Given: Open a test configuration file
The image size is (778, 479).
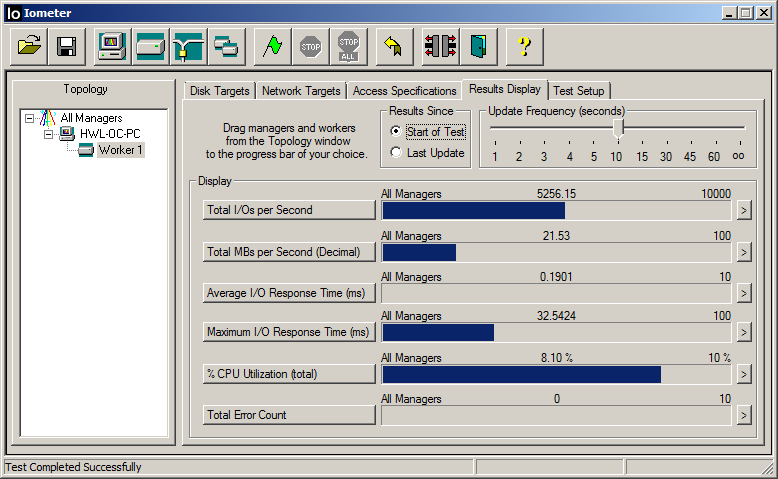Looking at the screenshot, I should (x=29, y=47).
